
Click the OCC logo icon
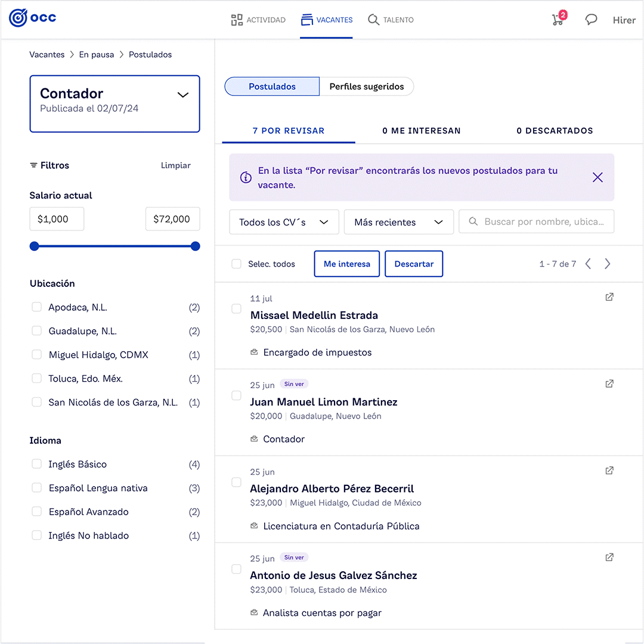tap(18, 18)
